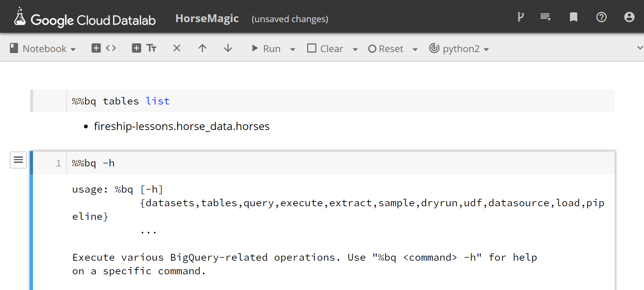This screenshot has width=644, height=290.
Task: Click into the '%%bq tables list' cell
Action: point(340,101)
